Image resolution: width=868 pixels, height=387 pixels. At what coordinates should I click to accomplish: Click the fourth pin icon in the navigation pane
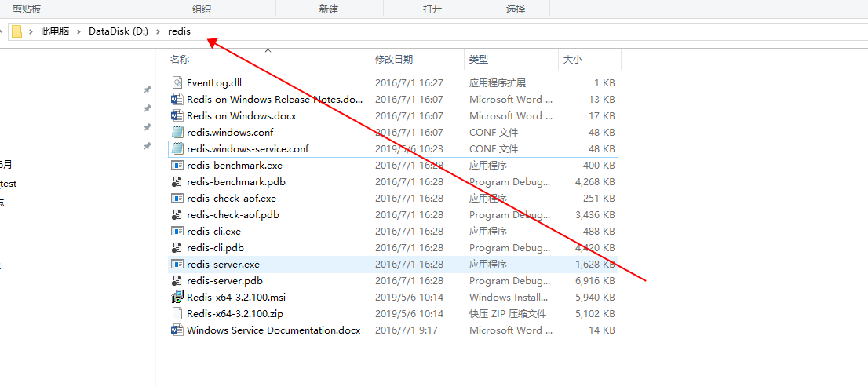(x=147, y=146)
